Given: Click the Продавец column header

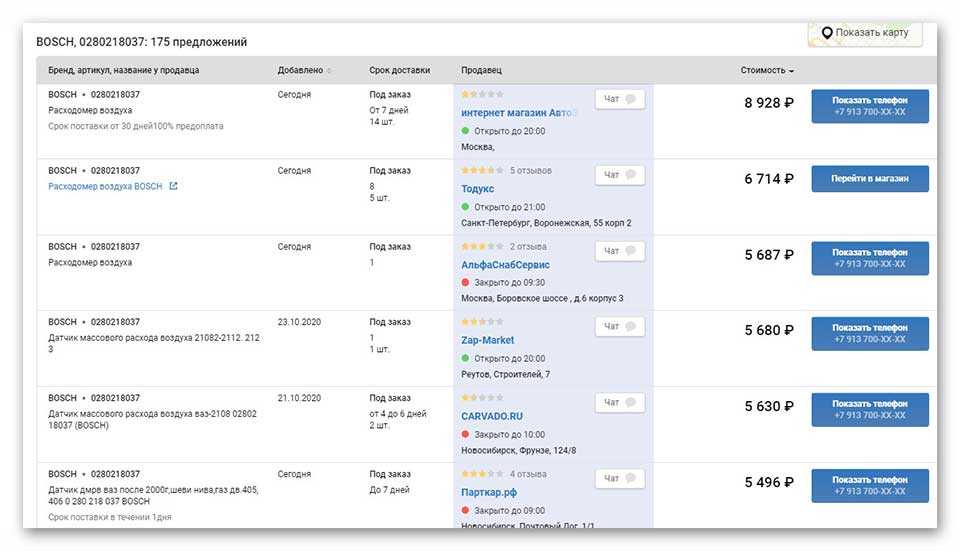Looking at the screenshot, I should click(481, 70).
